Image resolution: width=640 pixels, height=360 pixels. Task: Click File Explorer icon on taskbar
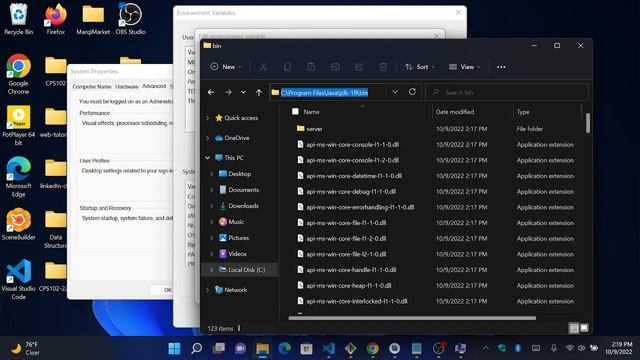pos(262,349)
